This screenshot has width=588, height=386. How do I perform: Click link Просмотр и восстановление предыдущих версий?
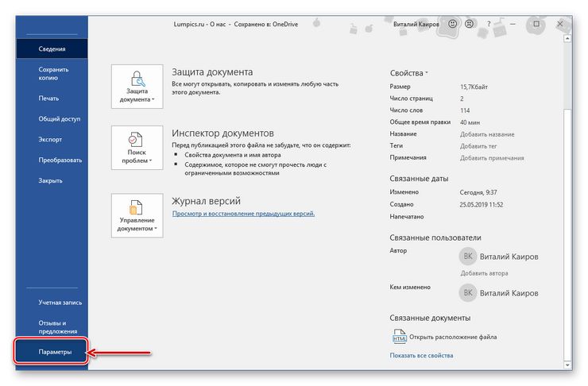(x=243, y=214)
